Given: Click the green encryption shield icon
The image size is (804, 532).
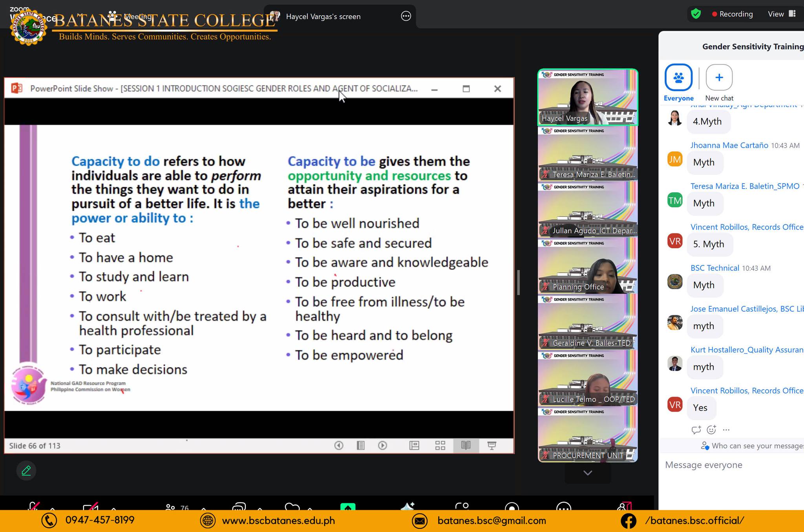Looking at the screenshot, I should tap(696, 14).
